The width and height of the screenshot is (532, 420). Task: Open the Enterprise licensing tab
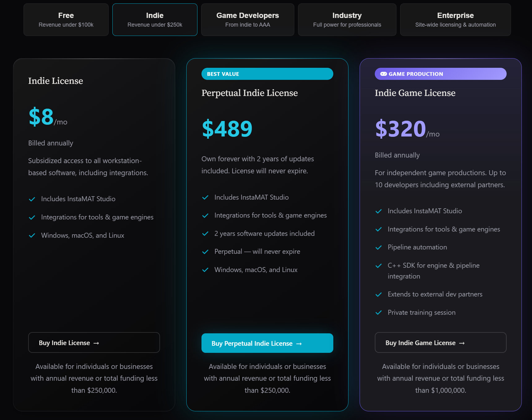point(455,20)
